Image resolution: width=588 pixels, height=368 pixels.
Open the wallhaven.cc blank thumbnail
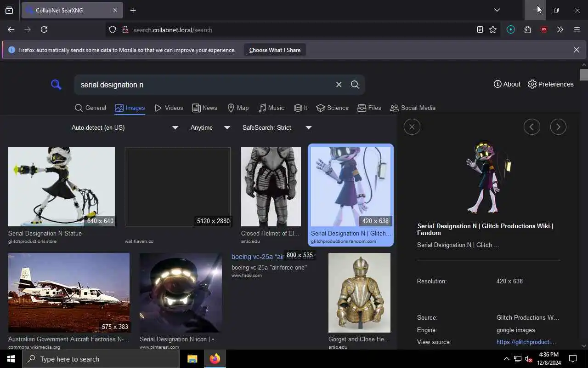click(x=178, y=187)
